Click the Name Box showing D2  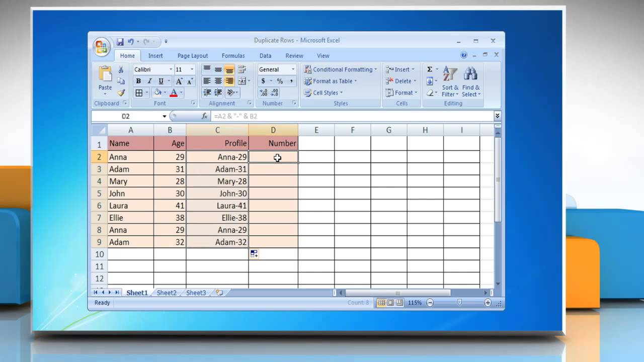tap(130, 116)
